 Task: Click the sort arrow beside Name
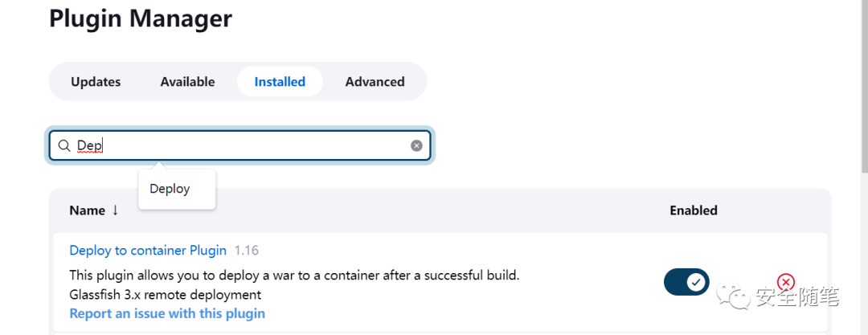115,210
